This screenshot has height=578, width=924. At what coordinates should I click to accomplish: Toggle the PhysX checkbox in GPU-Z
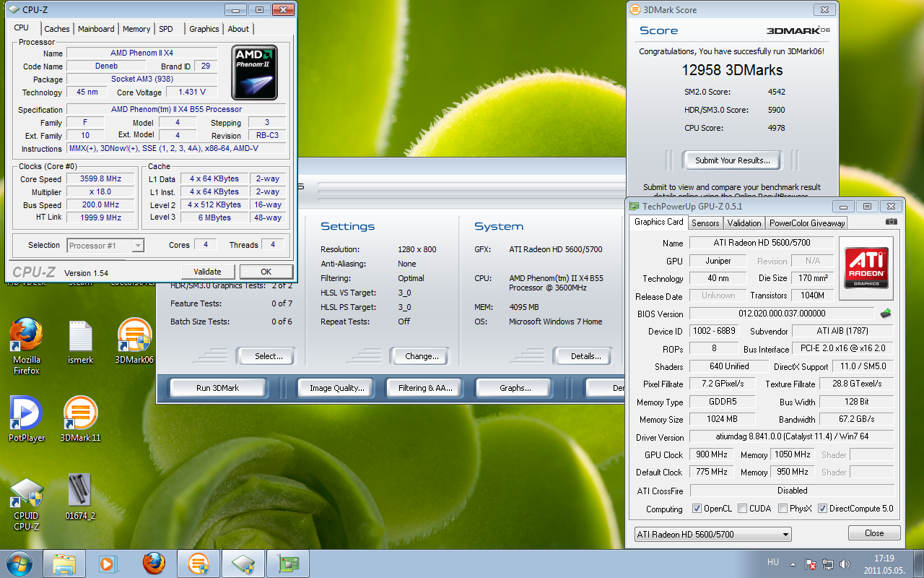tap(783, 509)
